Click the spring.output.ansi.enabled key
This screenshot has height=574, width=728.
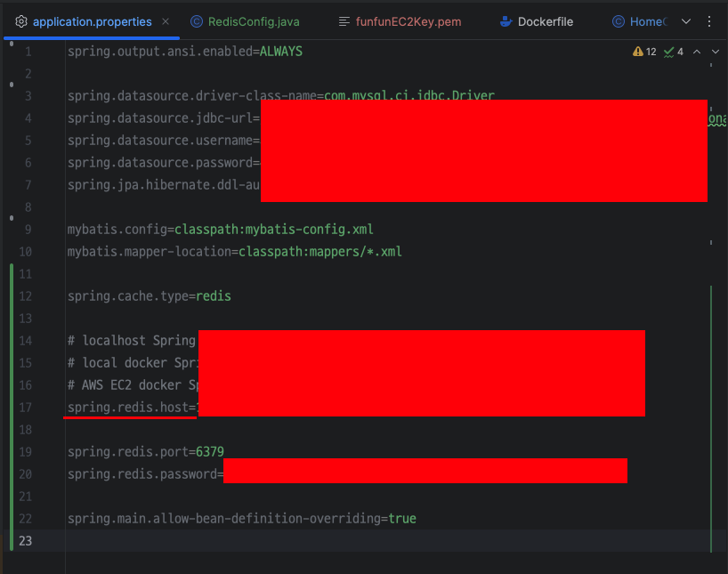(x=160, y=52)
